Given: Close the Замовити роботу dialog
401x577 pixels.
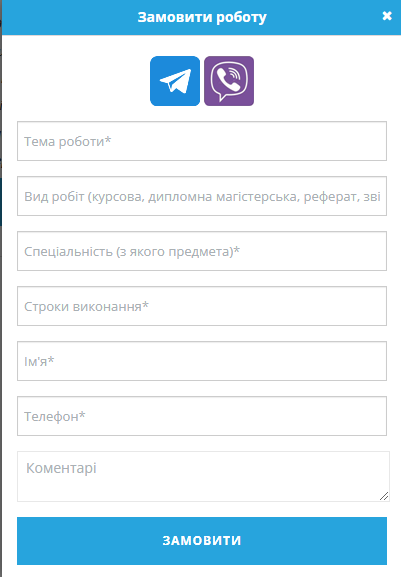Looking at the screenshot, I should [387, 16].
